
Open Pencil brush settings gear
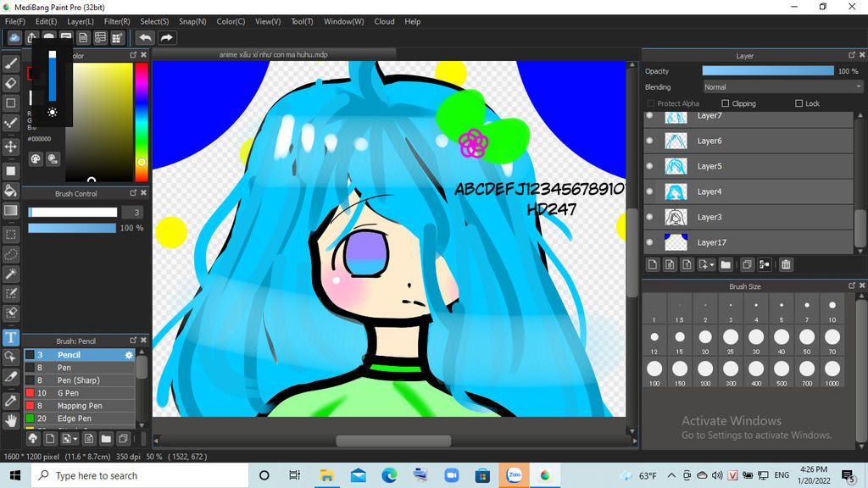click(x=129, y=355)
